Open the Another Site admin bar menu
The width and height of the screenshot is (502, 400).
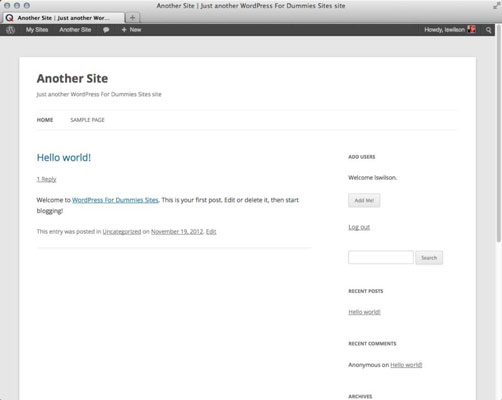[x=75, y=30]
